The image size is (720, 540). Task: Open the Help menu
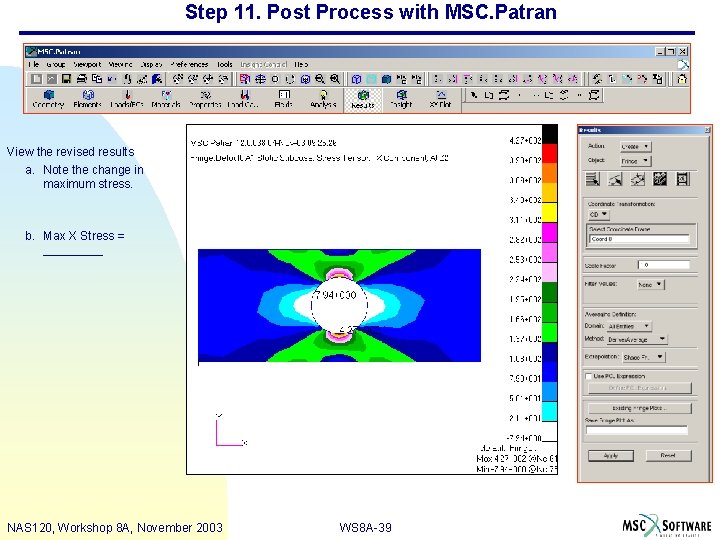pyautogui.click(x=301, y=64)
